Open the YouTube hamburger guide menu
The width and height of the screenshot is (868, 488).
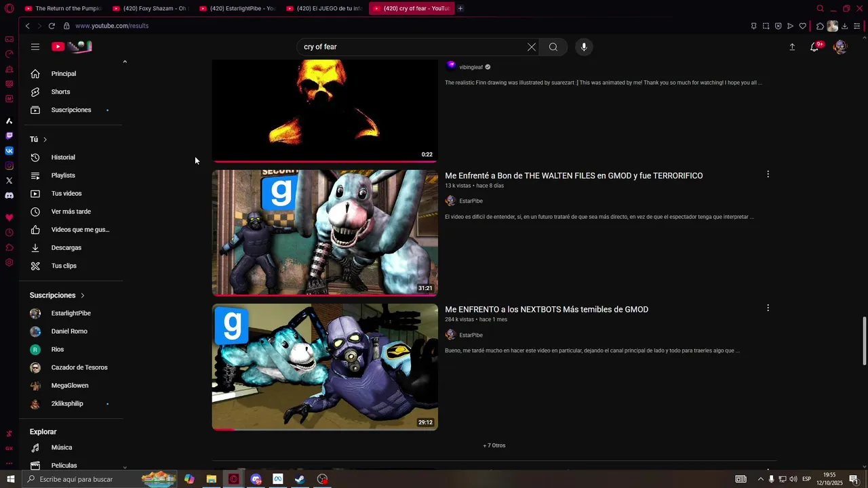pos(35,47)
